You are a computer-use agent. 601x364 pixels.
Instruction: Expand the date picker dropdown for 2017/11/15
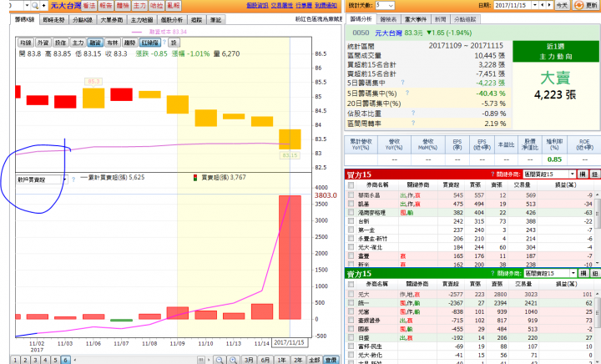(535, 5)
